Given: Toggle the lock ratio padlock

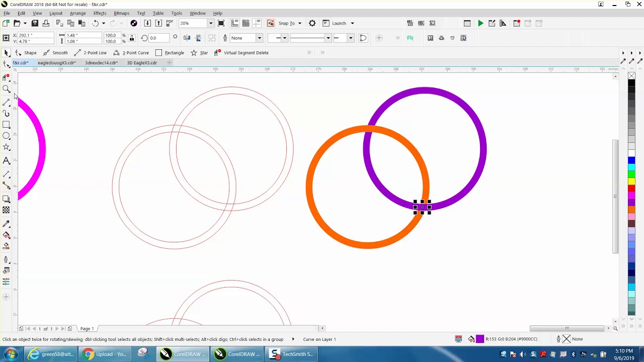Looking at the screenshot, I should (132, 38).
